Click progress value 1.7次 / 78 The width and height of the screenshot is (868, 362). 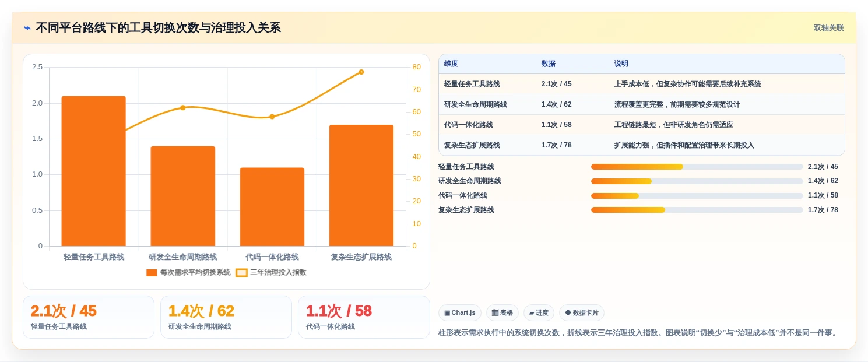(x=823, y=210)
